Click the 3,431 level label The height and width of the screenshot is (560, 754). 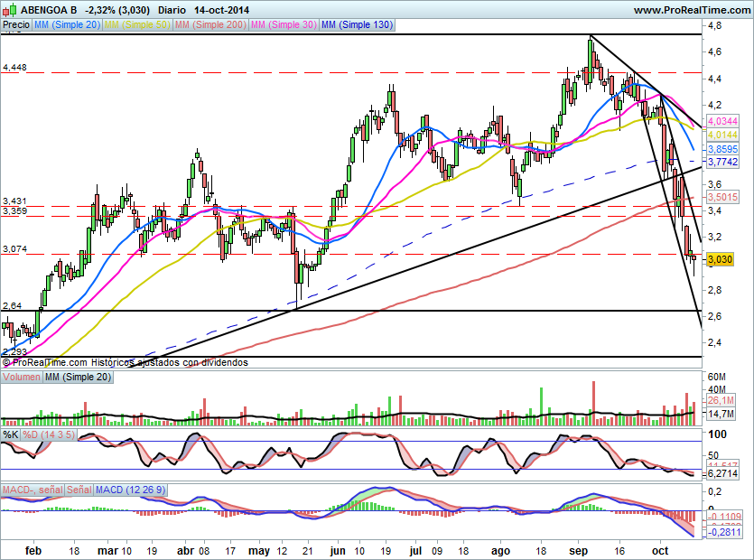click(x=14, y=201)
